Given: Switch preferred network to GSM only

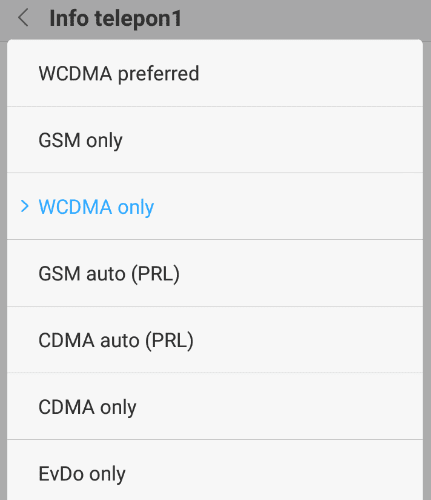Looking at the screenshot, I should pyautogui.click(x=215, y=140).
